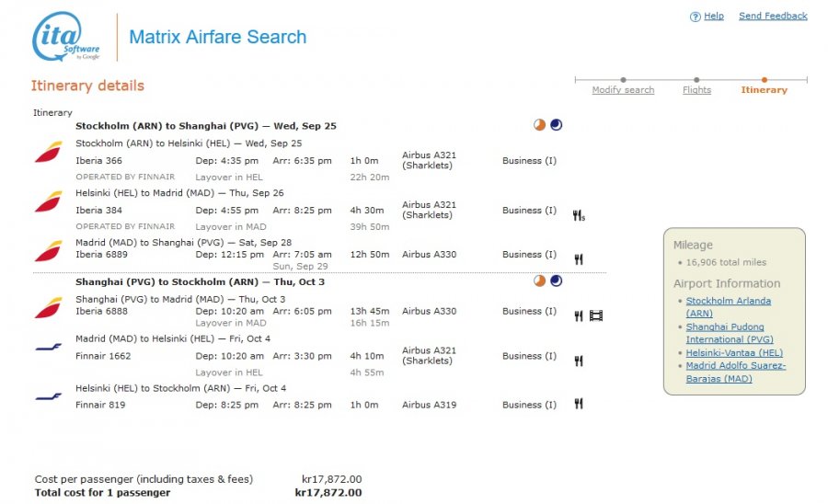The height and width of the screenshot is (504, 828).
Task: Click the snack meal icon for Iberia 384
Action: 579,215
